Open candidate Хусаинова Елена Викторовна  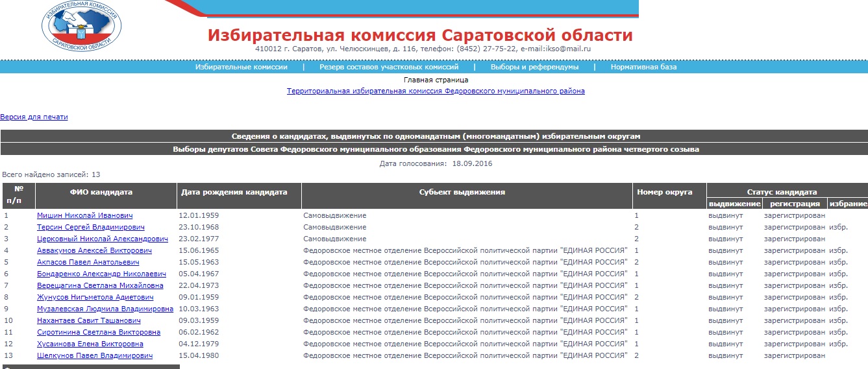tap(90, 344)
